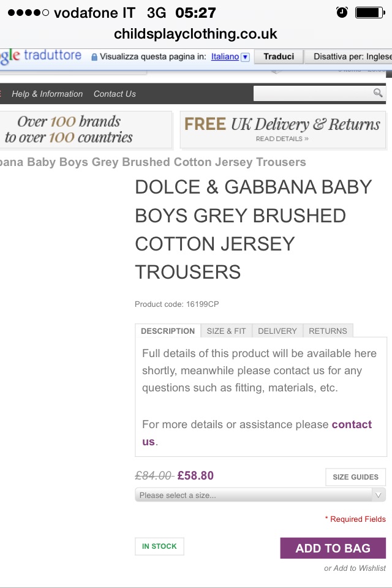Viewport: 392px width, 588px height.
Task: Click the Add to Bag button
Action: [333, 548]
